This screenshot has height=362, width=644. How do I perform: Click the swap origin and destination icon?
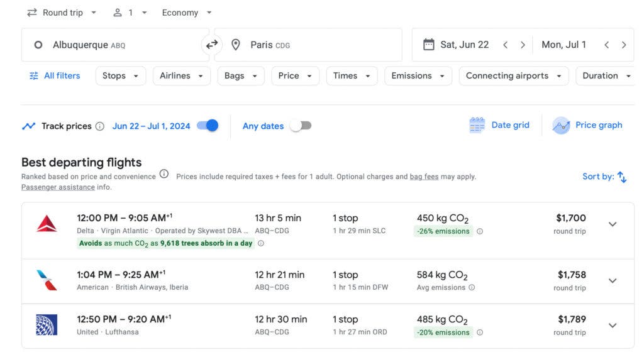click(212, 45)
